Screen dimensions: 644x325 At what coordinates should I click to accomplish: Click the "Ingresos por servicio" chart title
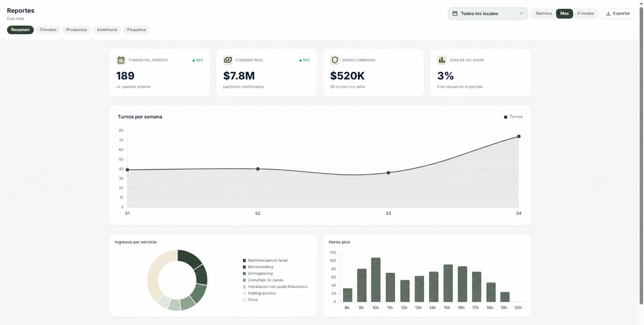point(136,242)
